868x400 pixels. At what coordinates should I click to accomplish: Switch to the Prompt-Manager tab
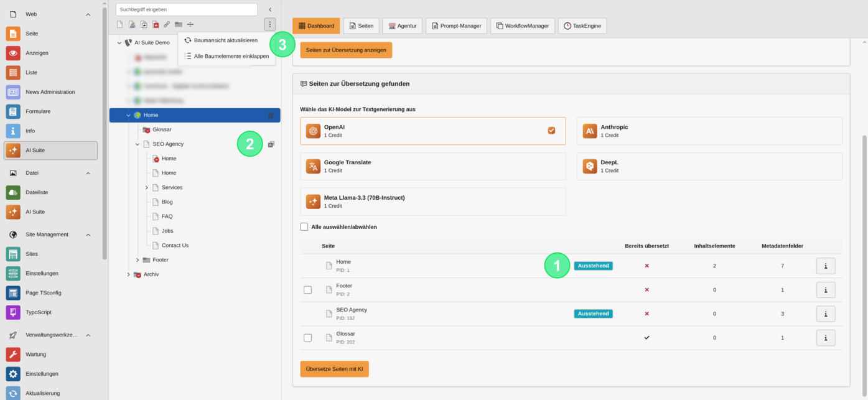(x=456, y=26)
